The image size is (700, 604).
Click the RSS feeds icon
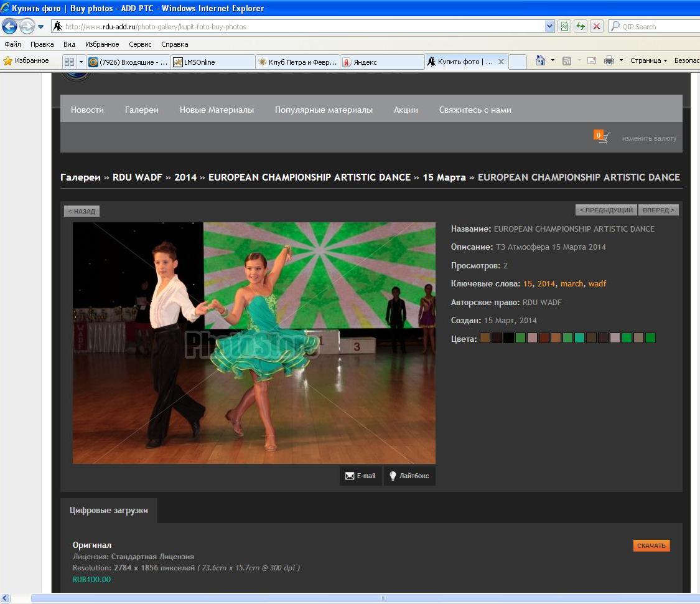(567, 60)
